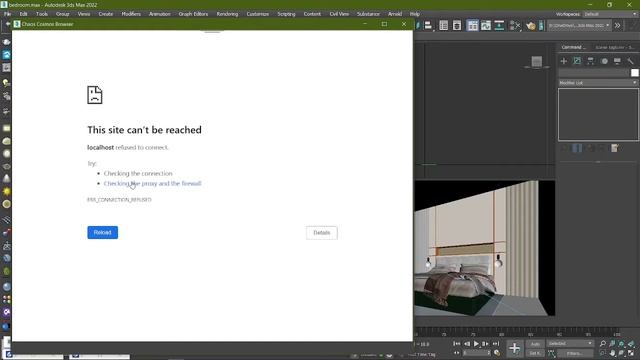Open Render Setup teapot icon

coord(531,26)
